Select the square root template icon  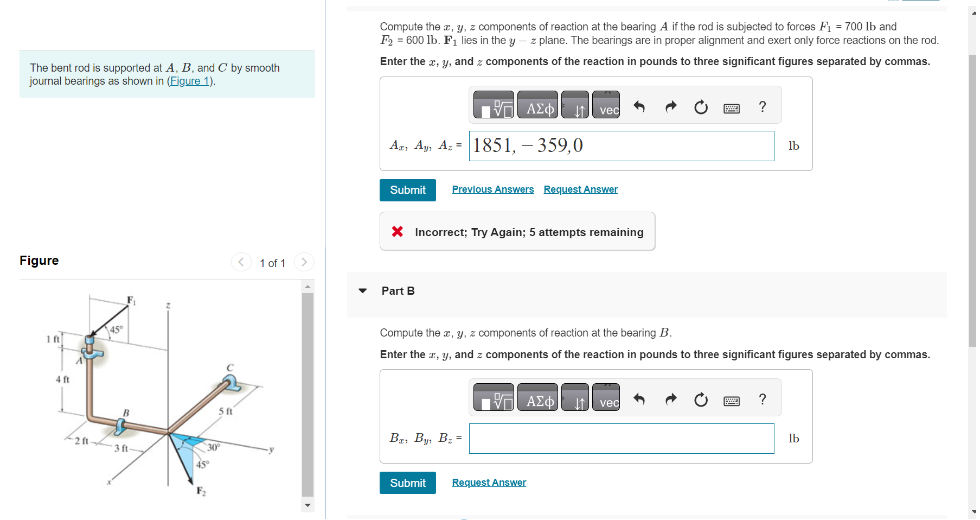[494, 105]
